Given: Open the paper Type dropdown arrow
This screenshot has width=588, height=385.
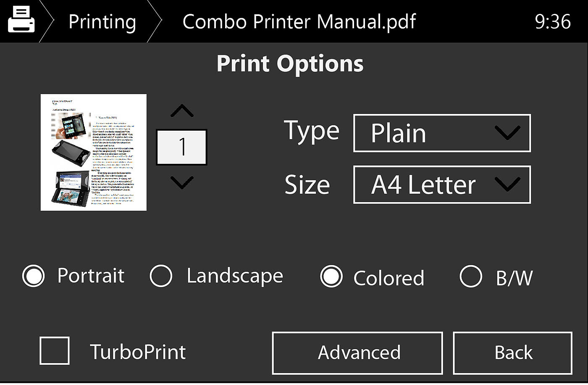Looking at the screenshot, I should coord(507,133).
